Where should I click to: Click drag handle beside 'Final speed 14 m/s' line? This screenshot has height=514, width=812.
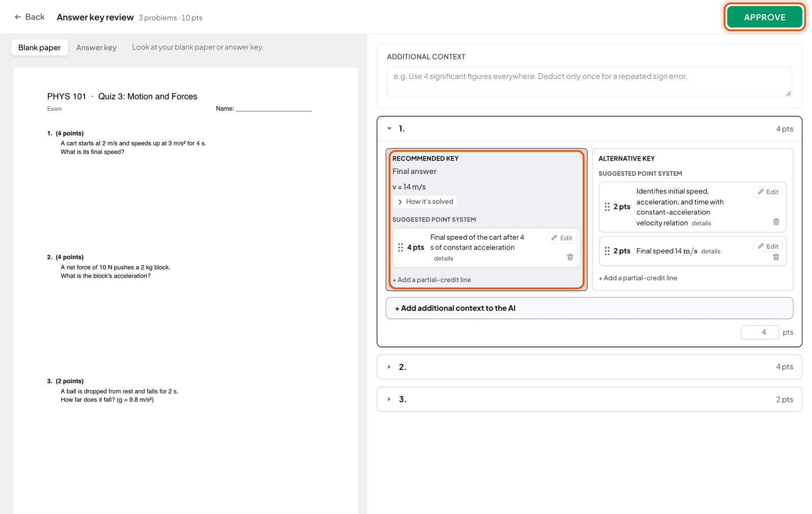[x=607, y=251]
